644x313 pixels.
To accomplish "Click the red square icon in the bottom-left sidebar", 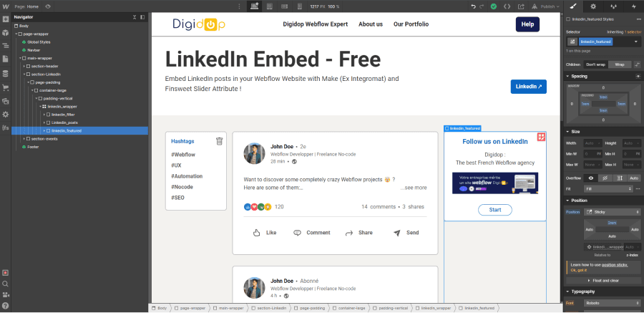I will click(5, 273).
